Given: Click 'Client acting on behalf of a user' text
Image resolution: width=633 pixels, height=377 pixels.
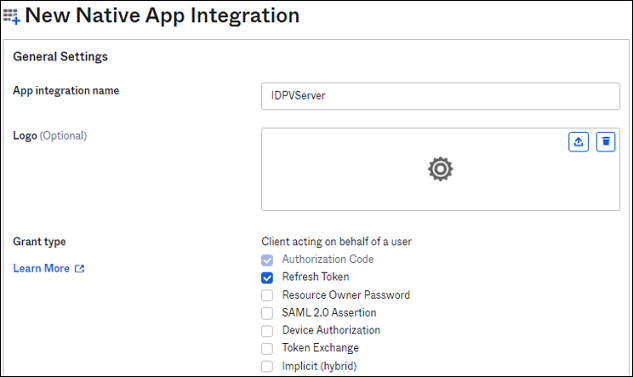Looking at the screenshot, I should 337,241.
